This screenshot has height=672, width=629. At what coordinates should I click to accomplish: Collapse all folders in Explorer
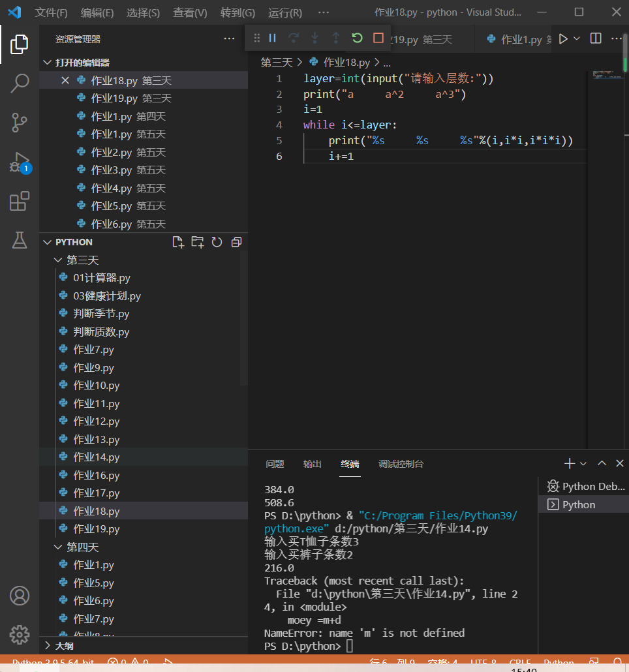[x=236, y=242]
